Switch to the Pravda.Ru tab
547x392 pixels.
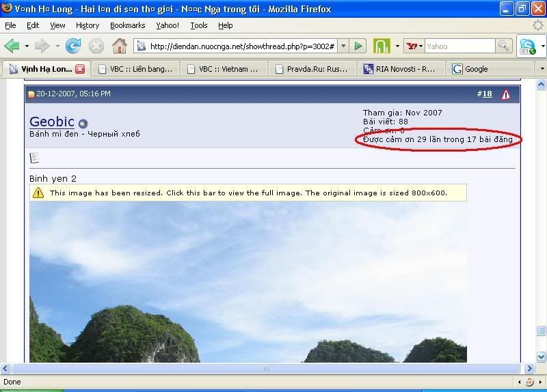click(312, 69)
